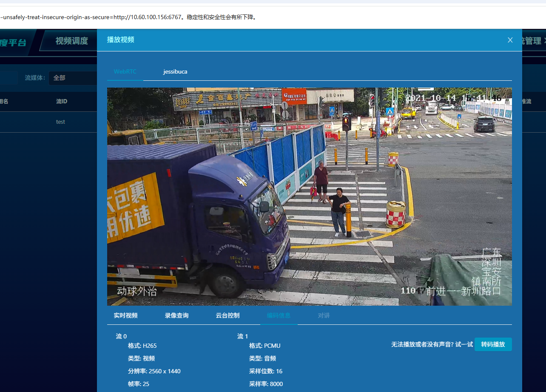The width and height of the screenshot is (546, 392).
Task: Select the 实时视频 live video tab
Action: click(125, 315)
